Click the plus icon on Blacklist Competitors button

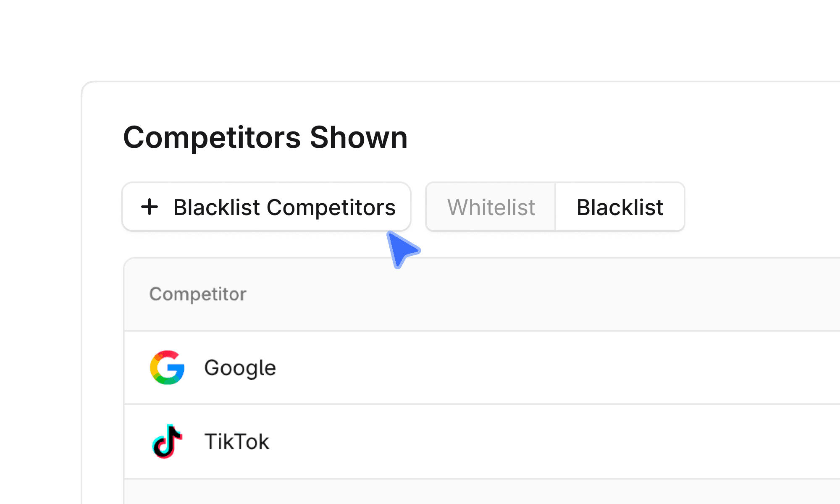[x=150, y=207]
